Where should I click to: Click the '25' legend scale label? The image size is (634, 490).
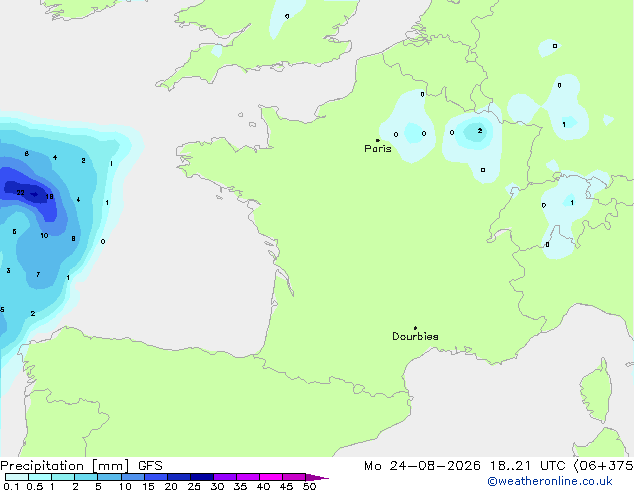click(194, 486)
